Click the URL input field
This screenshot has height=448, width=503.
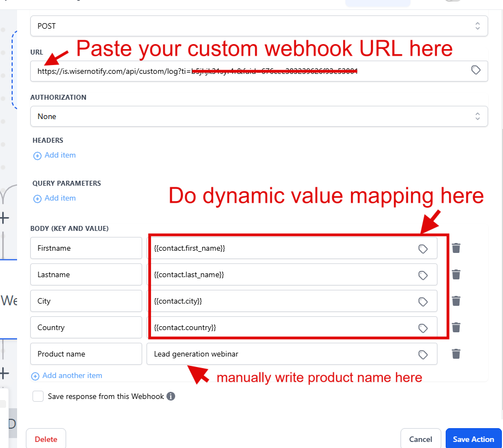pyautogui.click(x=259, y=71)
